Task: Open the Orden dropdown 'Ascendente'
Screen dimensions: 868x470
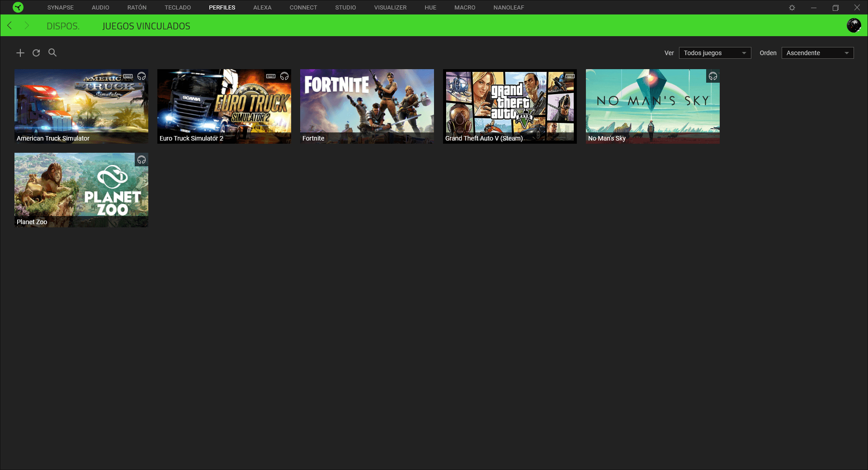Action: (817, 53)
